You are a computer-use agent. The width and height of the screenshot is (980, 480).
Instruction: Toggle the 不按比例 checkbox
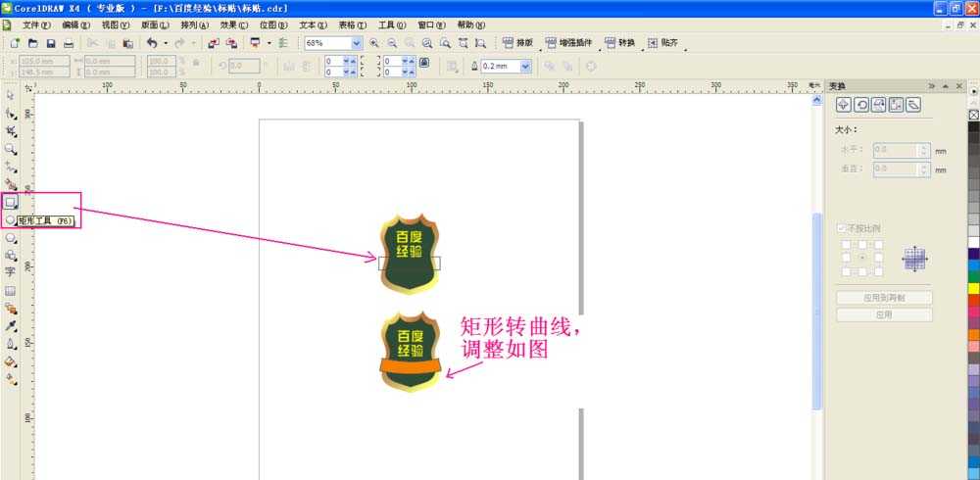point(841,228)
